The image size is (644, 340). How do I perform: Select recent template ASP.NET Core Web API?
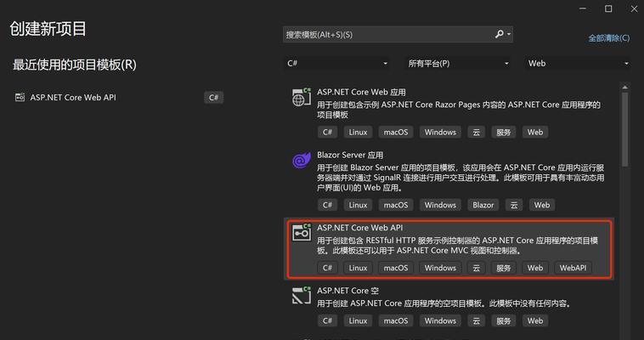(x=119, y=98)
